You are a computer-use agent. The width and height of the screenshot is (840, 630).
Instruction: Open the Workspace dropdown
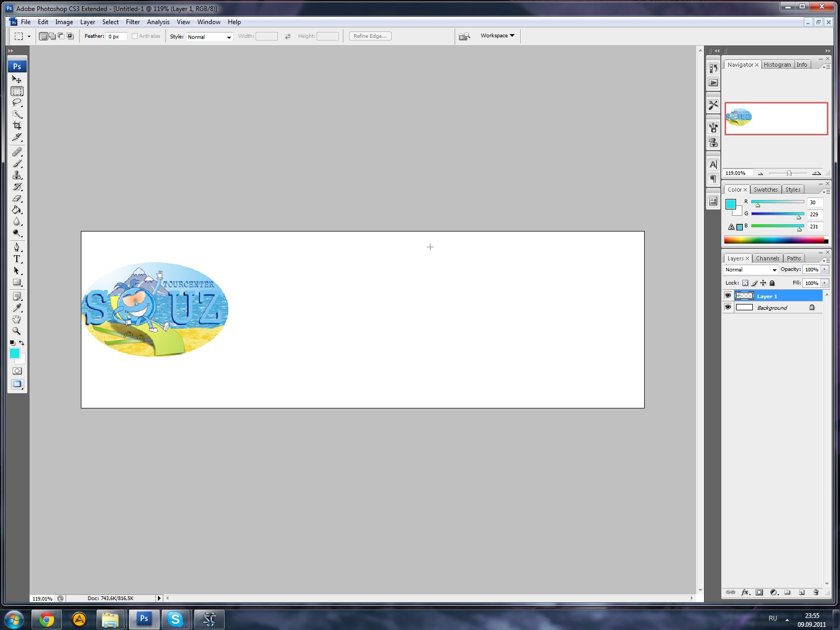click(498, 36)
